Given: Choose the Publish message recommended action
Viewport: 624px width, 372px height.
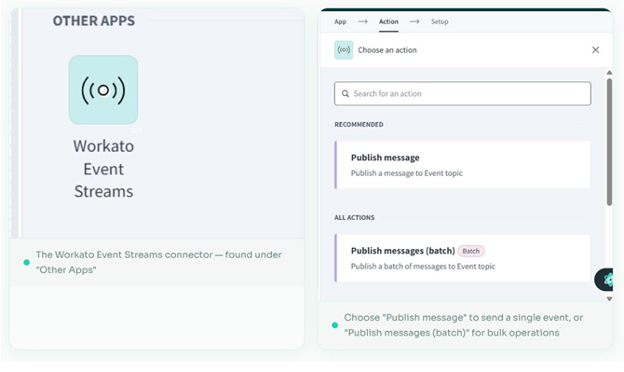Looking at the screenshot, I should point(462,165).
